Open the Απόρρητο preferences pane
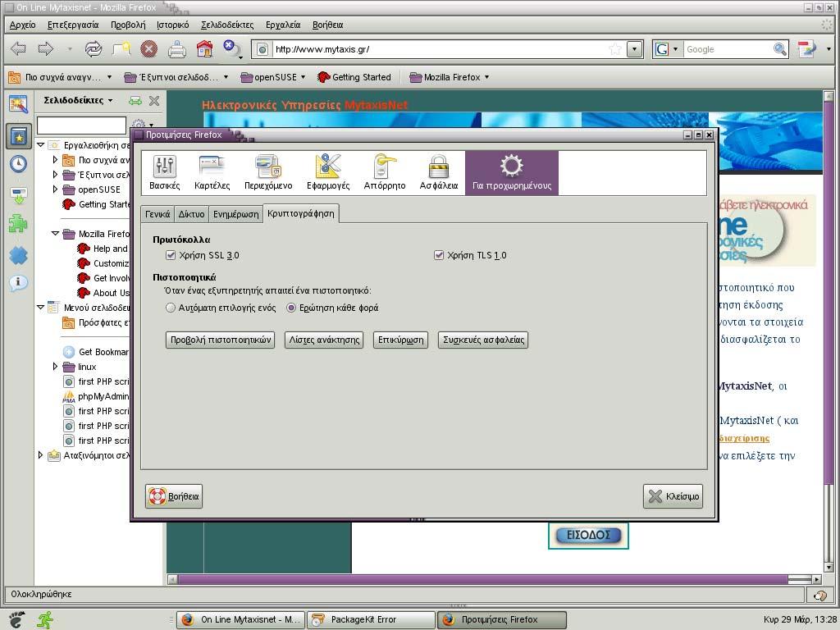The height and width of the screenshot is (630, 840). coord(385,172)
